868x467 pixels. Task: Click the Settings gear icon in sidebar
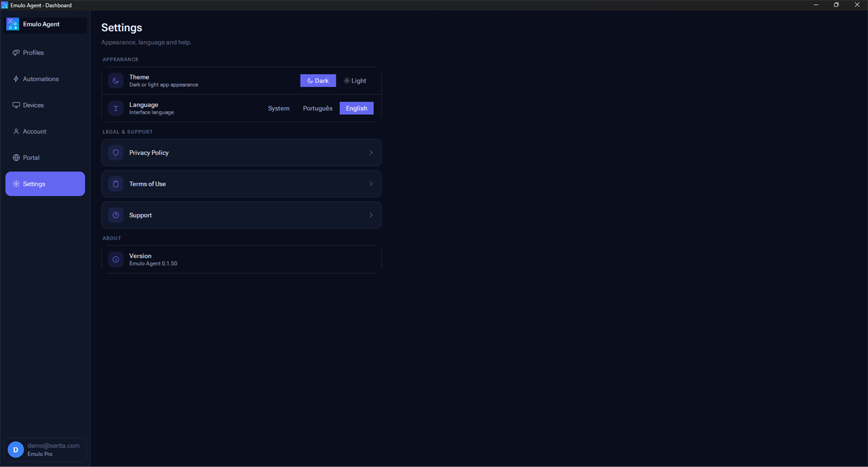[16, 184]
